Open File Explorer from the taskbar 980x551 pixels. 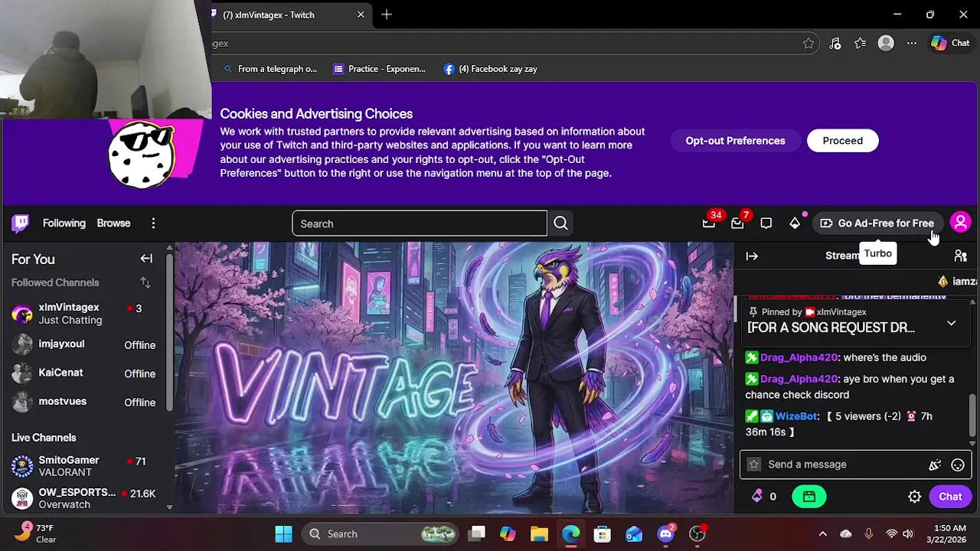click(539, 534)
